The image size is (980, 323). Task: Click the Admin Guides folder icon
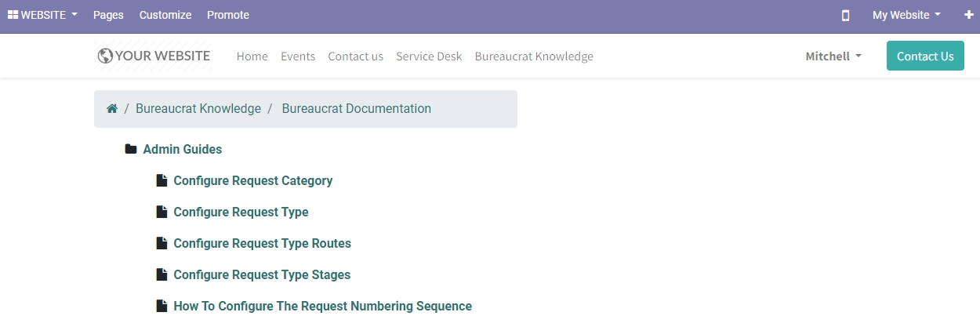pyautogui.click(x=131, y=149)
